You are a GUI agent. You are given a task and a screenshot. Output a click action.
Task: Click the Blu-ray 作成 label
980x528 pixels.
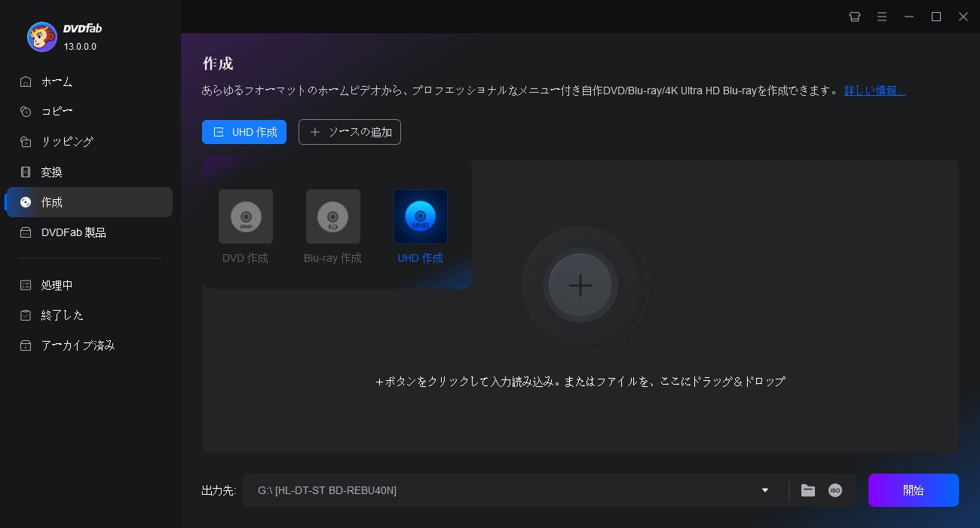coord(332,258)
